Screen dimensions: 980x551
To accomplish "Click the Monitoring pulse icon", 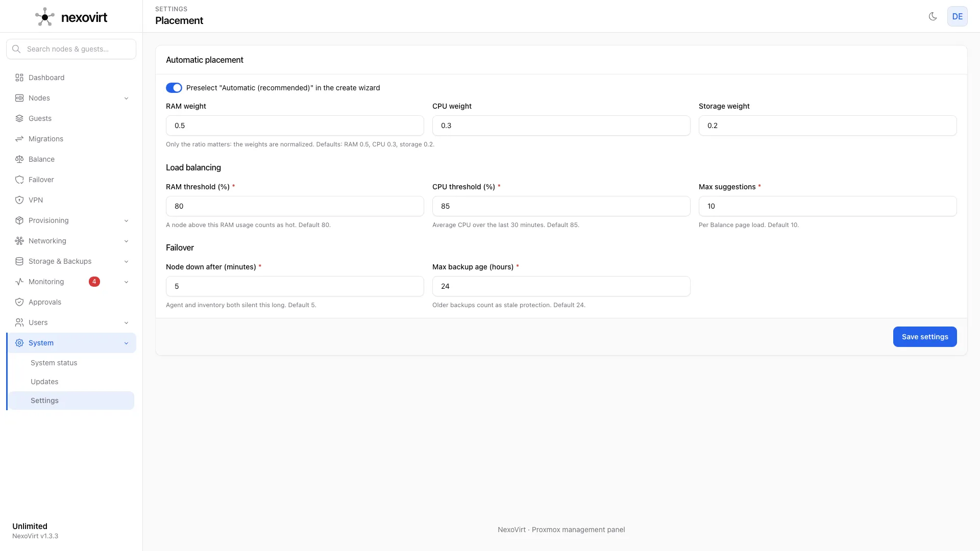I will click(19, 282).
